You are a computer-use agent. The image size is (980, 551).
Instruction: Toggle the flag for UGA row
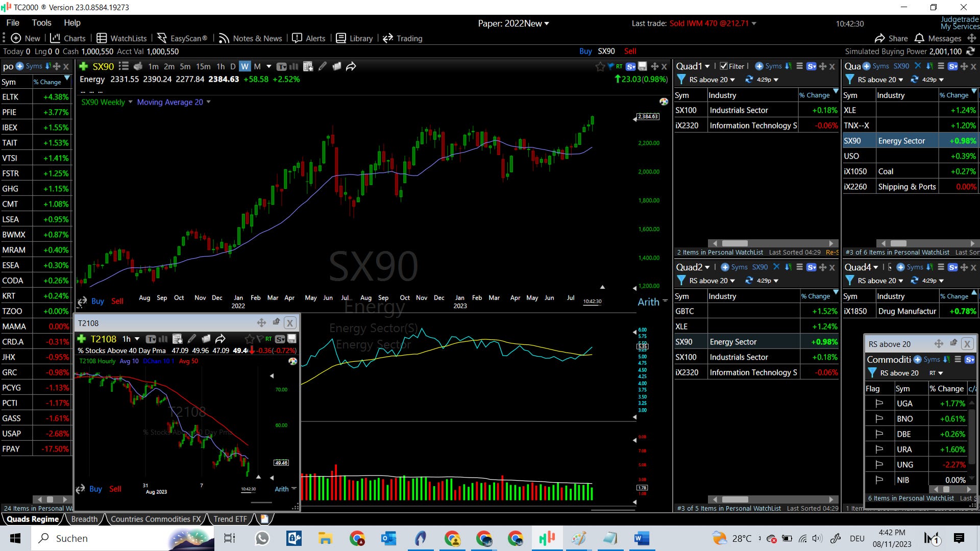click(879, 404)
